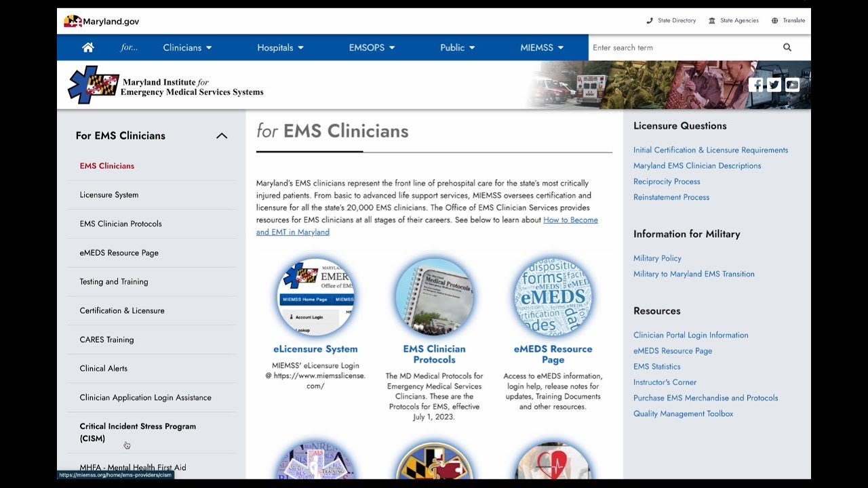Open the MIEMSS Facebook page icon
The image size is (868, 488).
pos(755,85)
